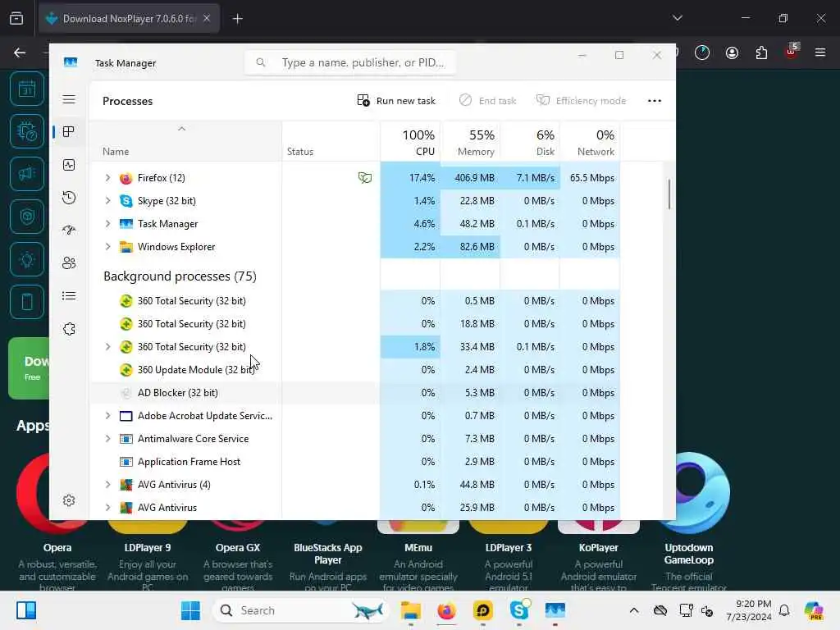The width and height of the screenshot is (840, 630).
Task: Open the Users page in sidebar
Action: click(x=69, y=263)
